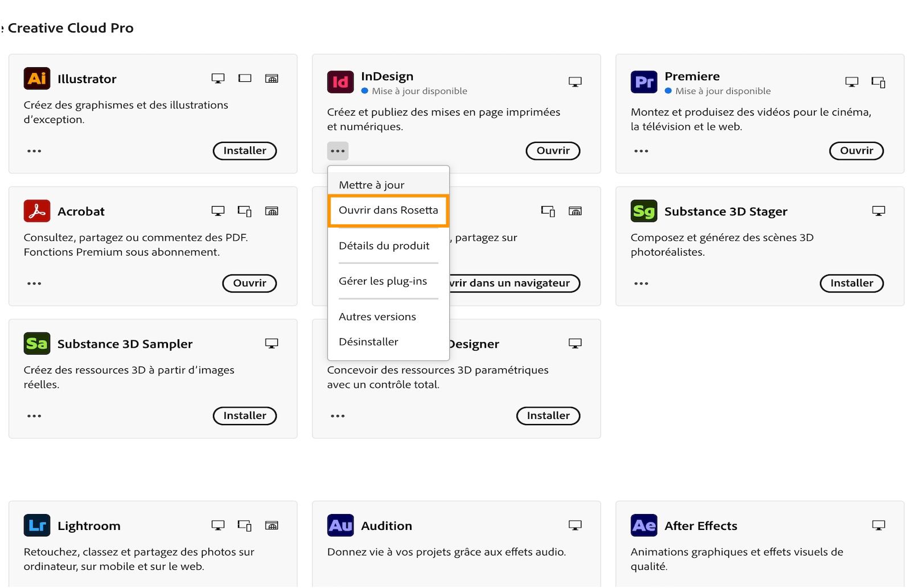911x588 pixels.
Task: Click the Substance 3D Stager Sg icon
Action: [644, 211]
